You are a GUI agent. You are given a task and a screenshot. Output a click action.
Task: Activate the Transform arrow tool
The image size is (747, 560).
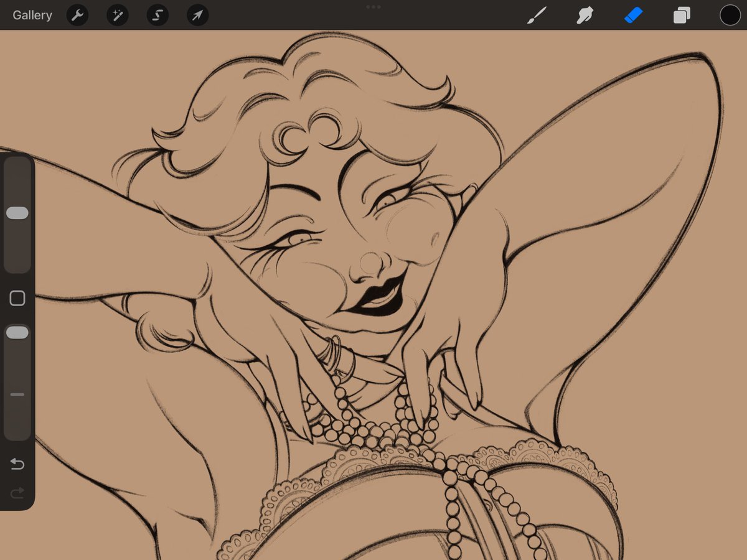[x=197, y=16]
